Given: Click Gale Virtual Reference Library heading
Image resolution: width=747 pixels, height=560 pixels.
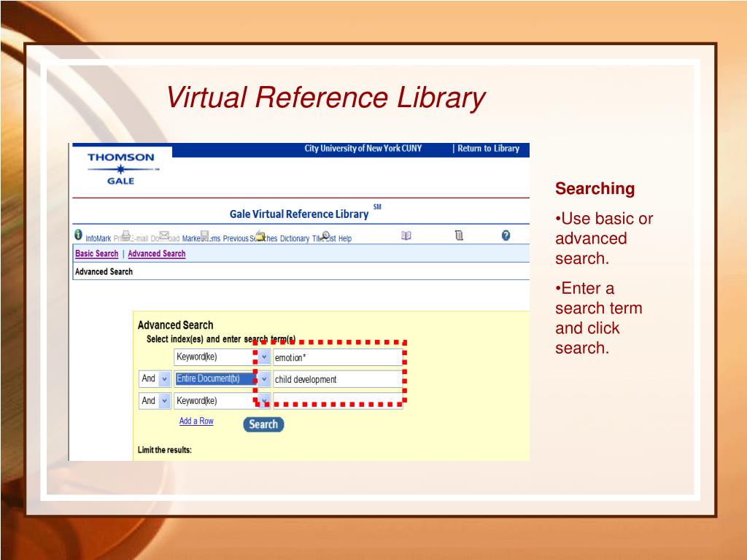Looking at the screenshot, I should click(299, 214).
